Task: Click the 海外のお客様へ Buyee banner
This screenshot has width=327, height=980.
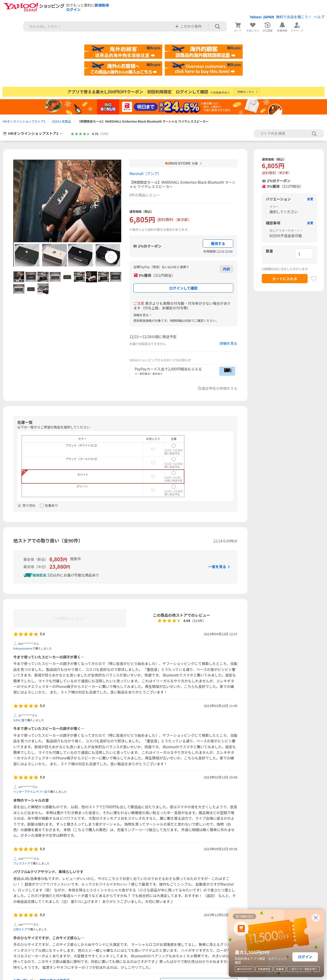Action: pyautogui.click(x=123, y=68)
